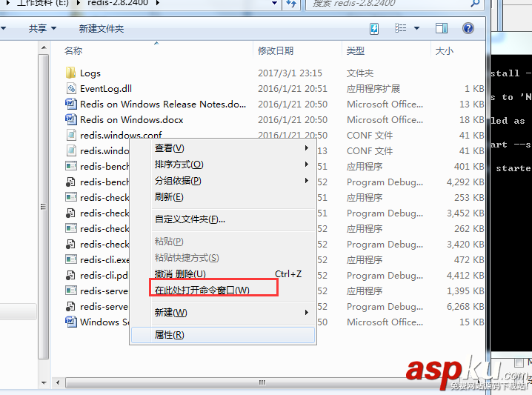Click vertical scrollbar down arrow
This screenshot has width=532, height=395.
click(x=44, y=383)
